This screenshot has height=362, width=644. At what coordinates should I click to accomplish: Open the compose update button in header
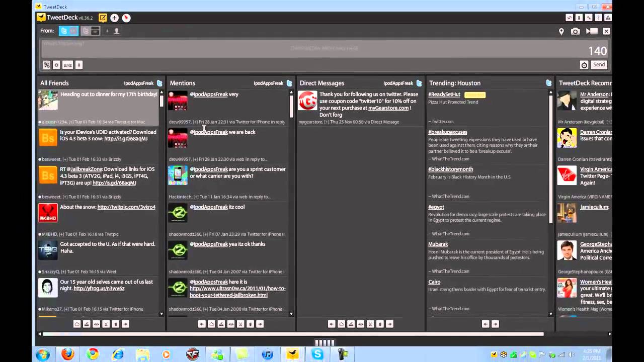coord(103,18)
